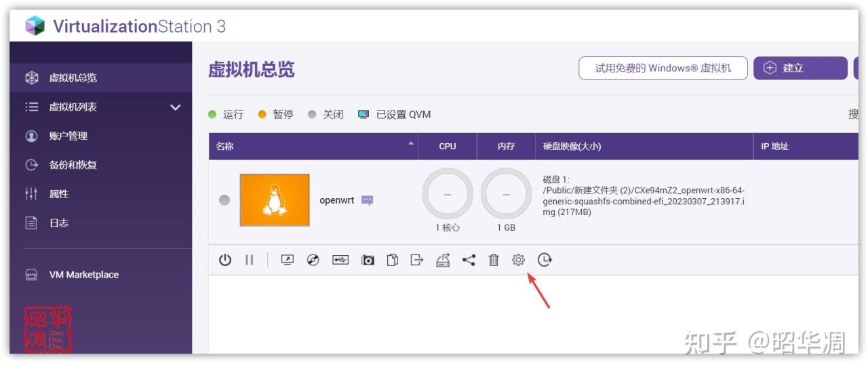Click the account management person icon

click(31, 136)
